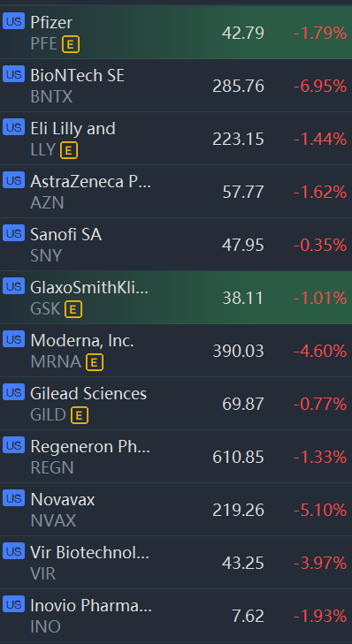Open the Sanofi SA stock name
This screenshot has width=352, height=644.
pyautogui.click(x=65, y=234)
